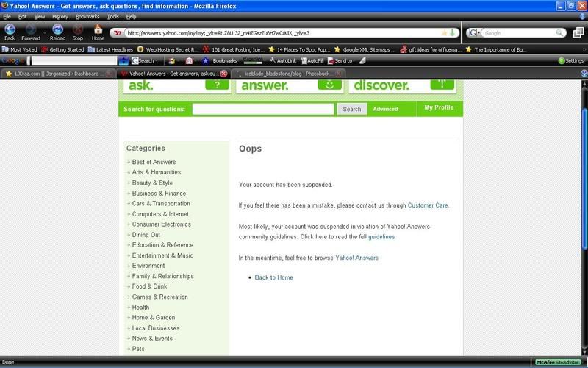Bookmark this page with the star
Screen dimensions: 588x368
click(x=445, y=33)
